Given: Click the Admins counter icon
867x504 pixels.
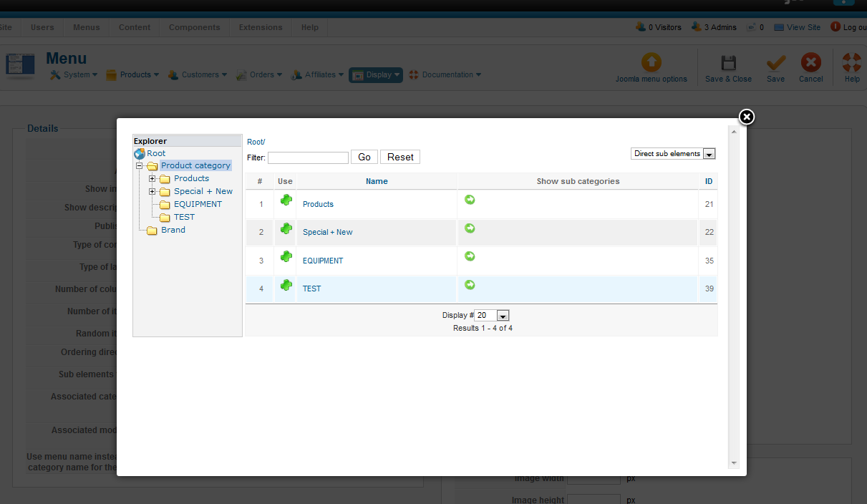Looking at the screenshot, I should pyautogui.click(x=696, y=27).
